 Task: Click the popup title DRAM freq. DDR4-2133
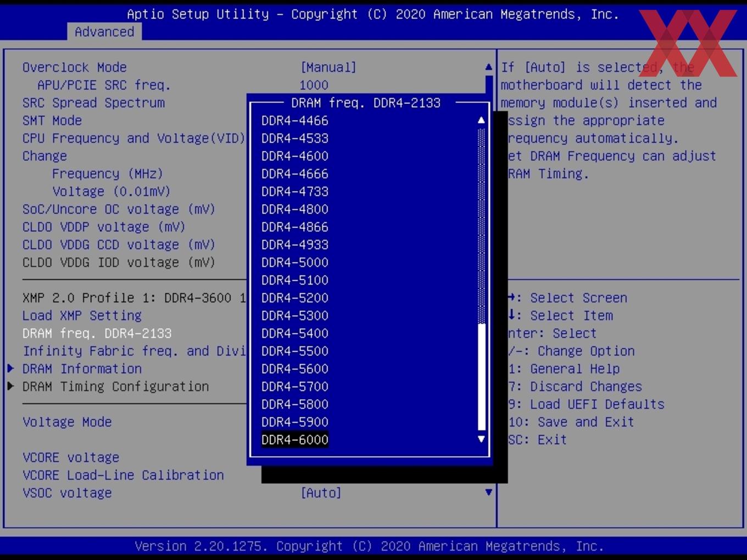pos(366,103)
